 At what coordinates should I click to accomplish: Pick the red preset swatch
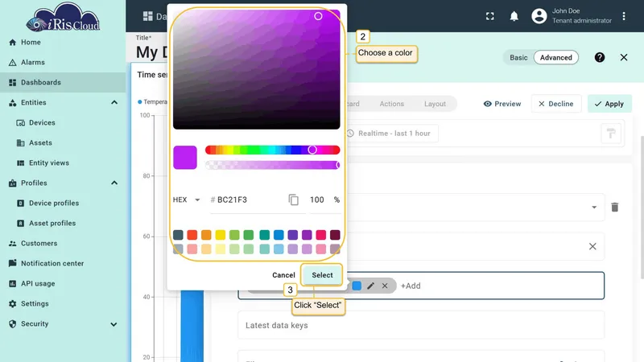pyautogui.click(x=192, y=235)
